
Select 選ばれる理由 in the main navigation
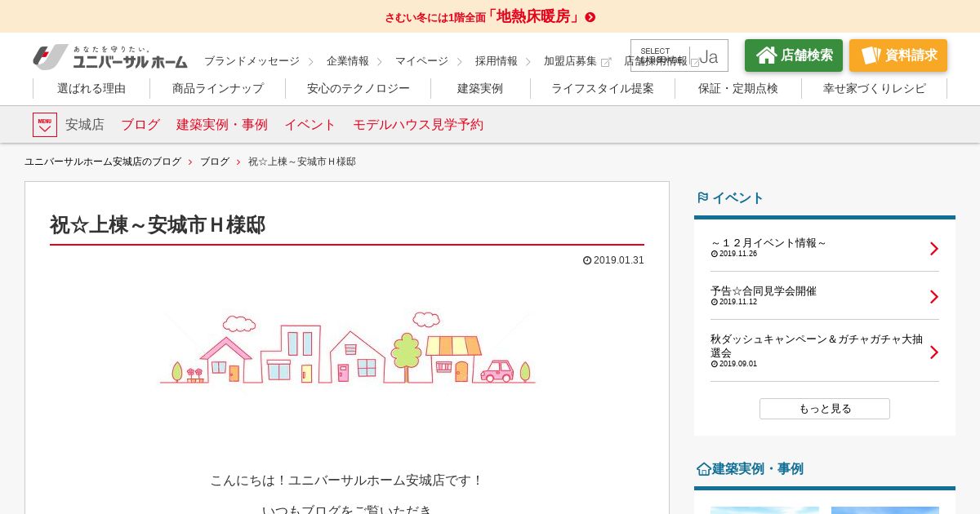click(x=91, y=88)
